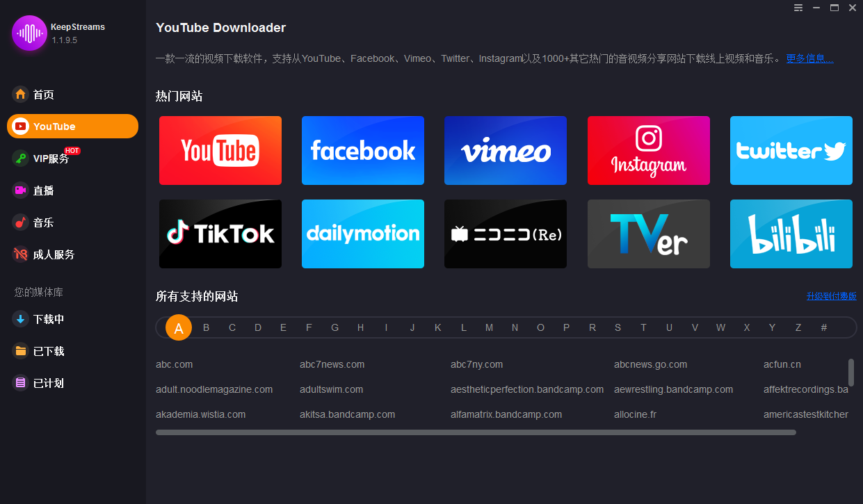This screenshot has width=863, height=504.
Task: Click the 升级到付费版 upgrade link
Action: tap(832, 296)
